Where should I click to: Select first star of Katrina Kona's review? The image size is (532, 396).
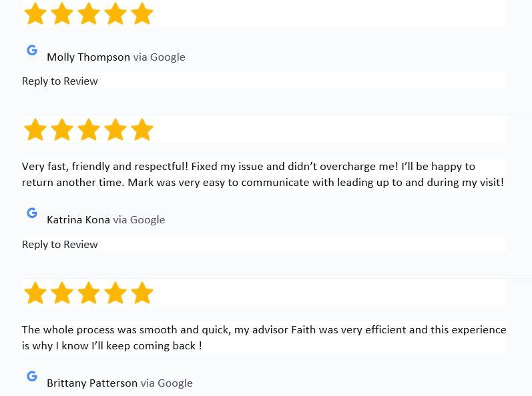(x=35, y=129)
